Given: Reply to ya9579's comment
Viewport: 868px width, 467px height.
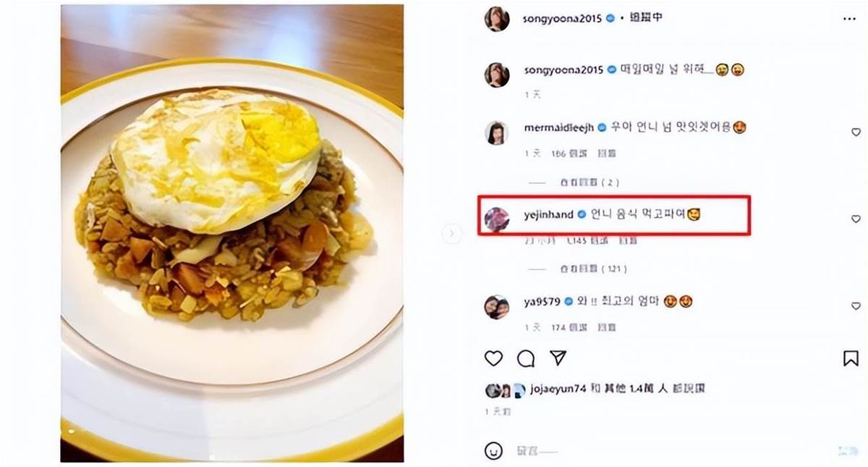Looking at the screenshot, I should (x=606, y=328).
